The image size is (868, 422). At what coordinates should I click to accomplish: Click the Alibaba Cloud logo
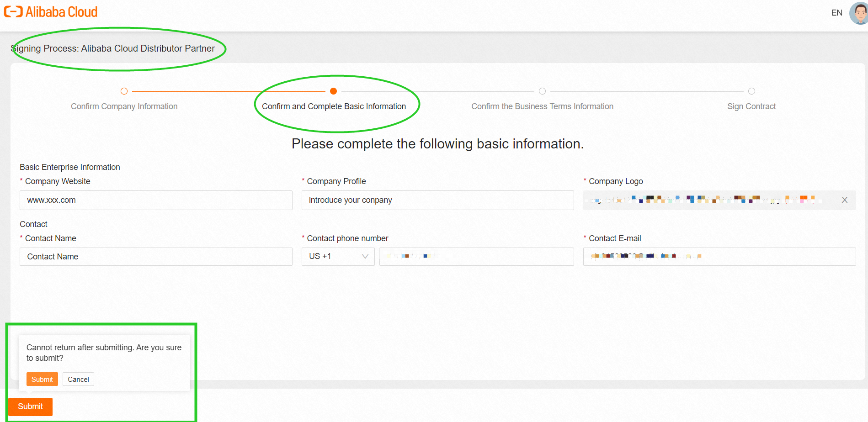click(x=50, y=11)
